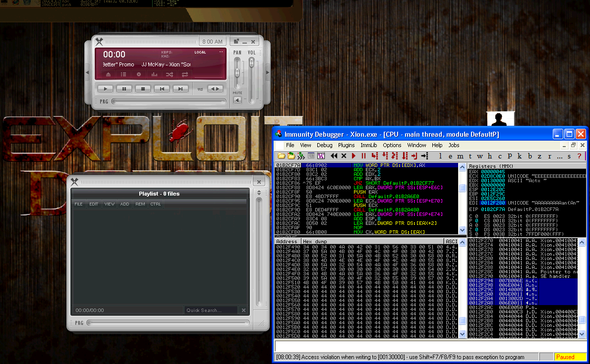
Task: Click the hex dump pane scroll up arrow
Action: pyautogui.click(x=463, y=242)
